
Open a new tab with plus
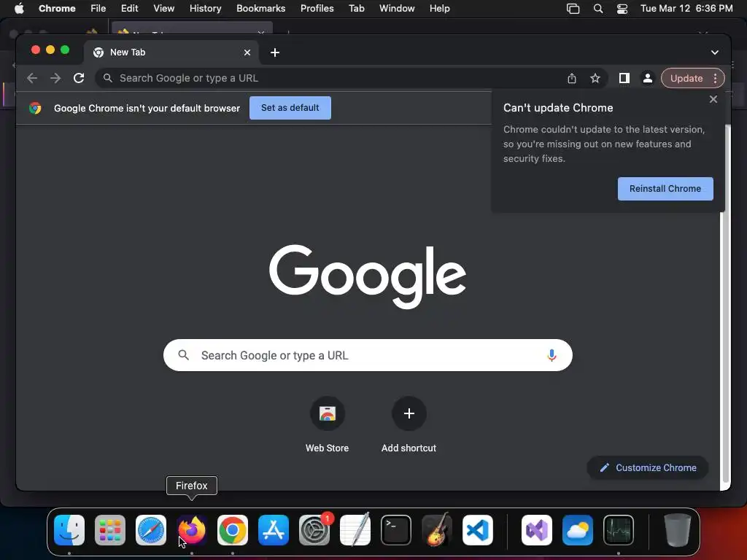point(275,52)
